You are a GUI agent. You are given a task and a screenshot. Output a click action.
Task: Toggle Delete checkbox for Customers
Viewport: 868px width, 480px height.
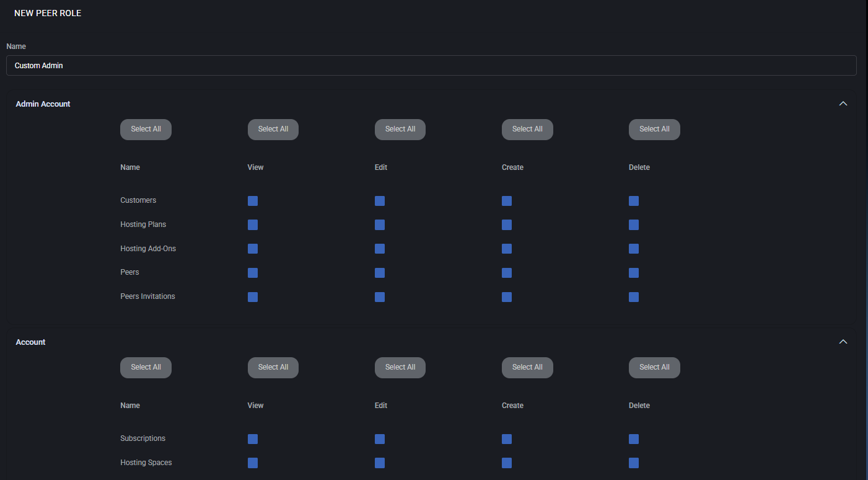pyautogui.click(x=634, y=201)
